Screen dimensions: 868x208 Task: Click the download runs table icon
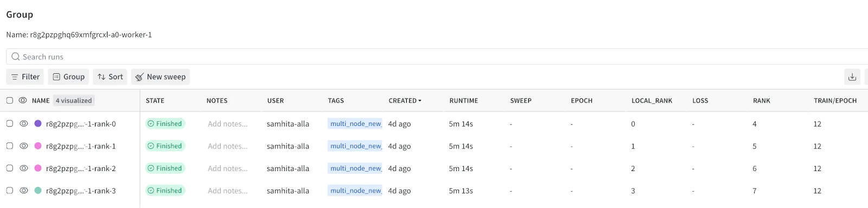(852, 77)
